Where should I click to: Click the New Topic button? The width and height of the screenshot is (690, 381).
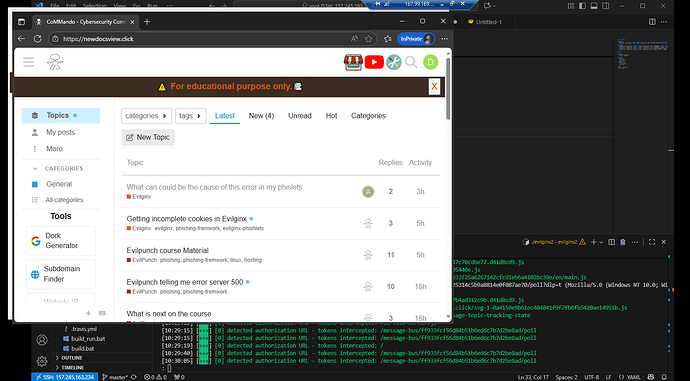click(148, 137)
